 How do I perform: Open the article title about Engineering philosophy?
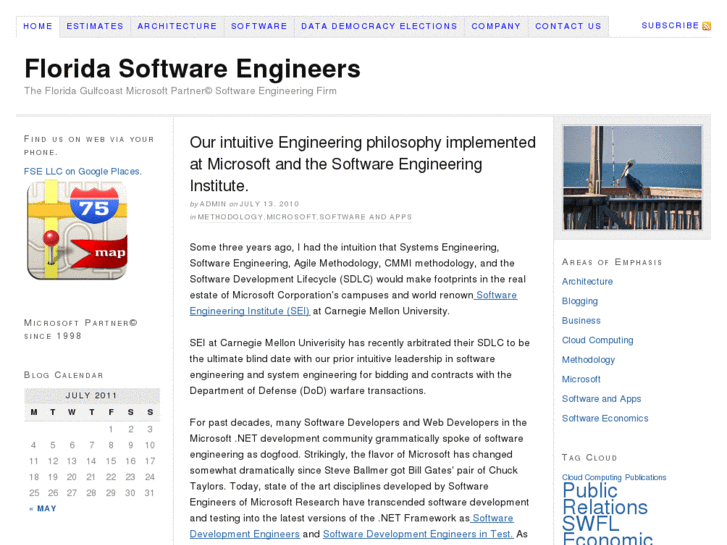[x=363, y=164]
